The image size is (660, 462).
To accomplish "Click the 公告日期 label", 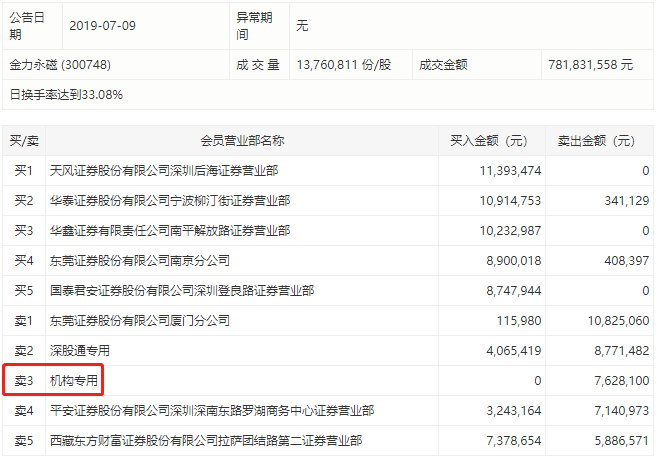I will point(27,26).
